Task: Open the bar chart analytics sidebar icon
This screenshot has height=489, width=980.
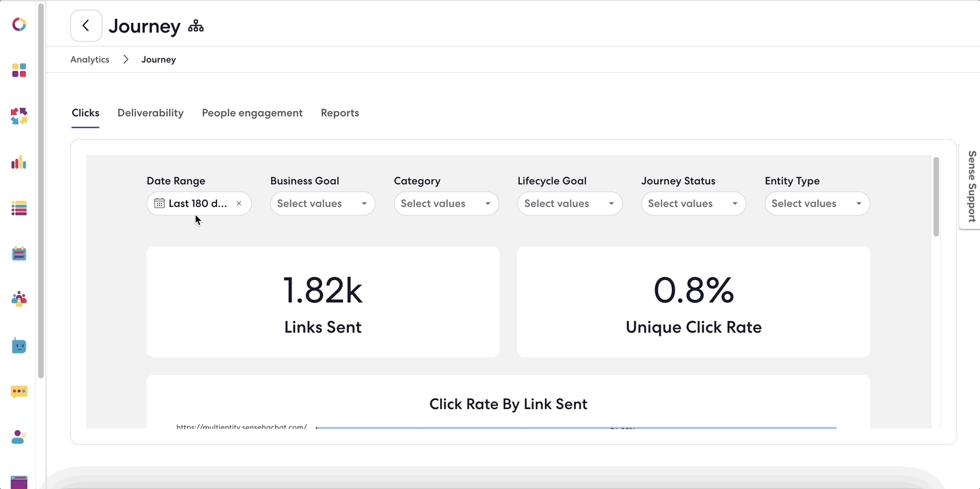Action: (19, 162)
